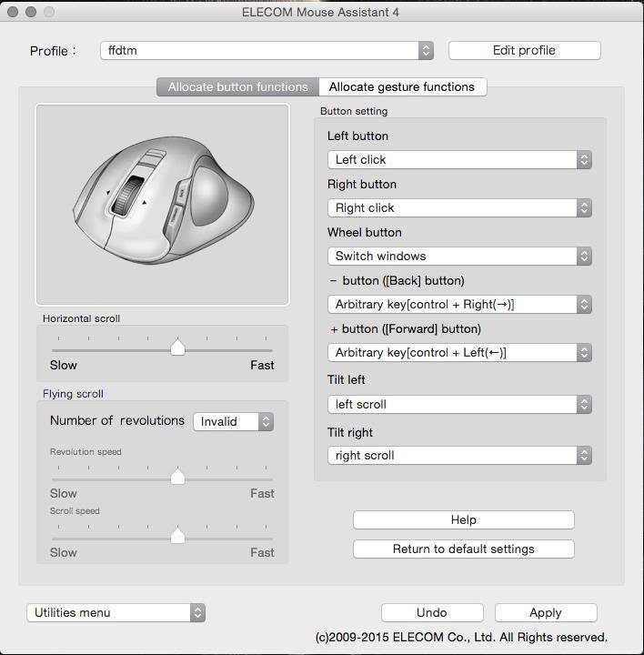Expand the Tilt left scroll dropdown
This screenshot has height=655, width=644.
coord(460,404)
